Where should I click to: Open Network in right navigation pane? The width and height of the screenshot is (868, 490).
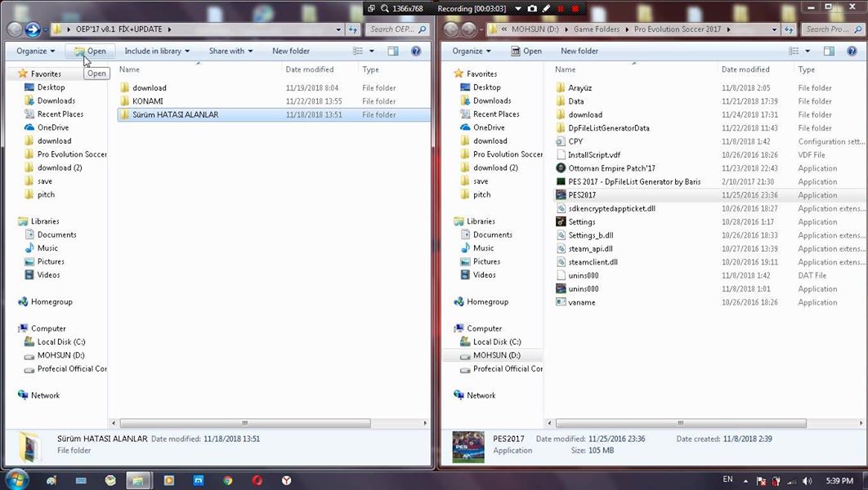pos(481,395)
